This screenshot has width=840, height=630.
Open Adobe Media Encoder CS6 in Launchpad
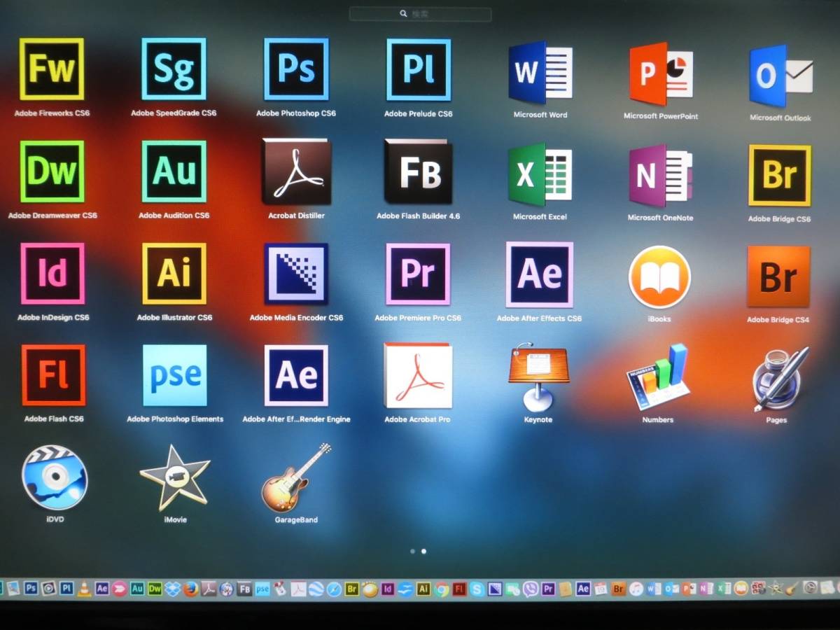(x=296, y=274)
